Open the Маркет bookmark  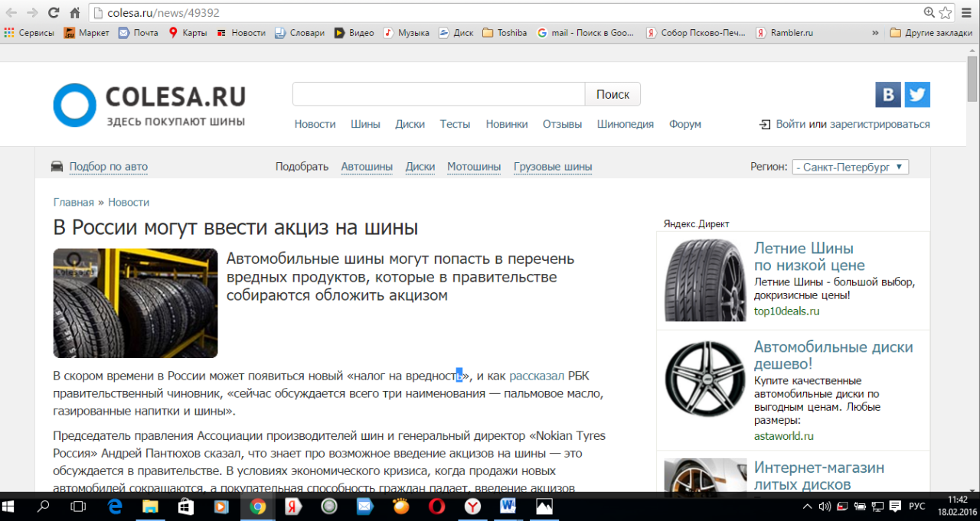(87, 33)
